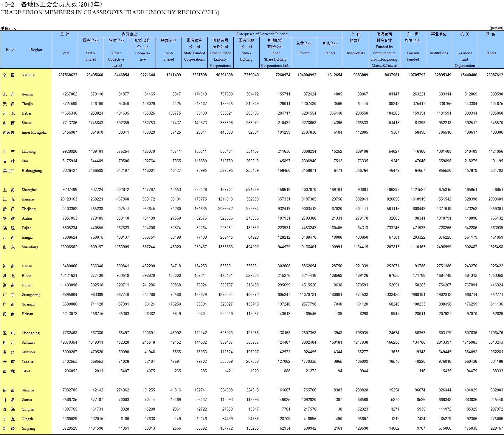
Task: Click the '10-2 各地区工会会员人数(2013年)' heading
Action: click(x=52, y=4)
